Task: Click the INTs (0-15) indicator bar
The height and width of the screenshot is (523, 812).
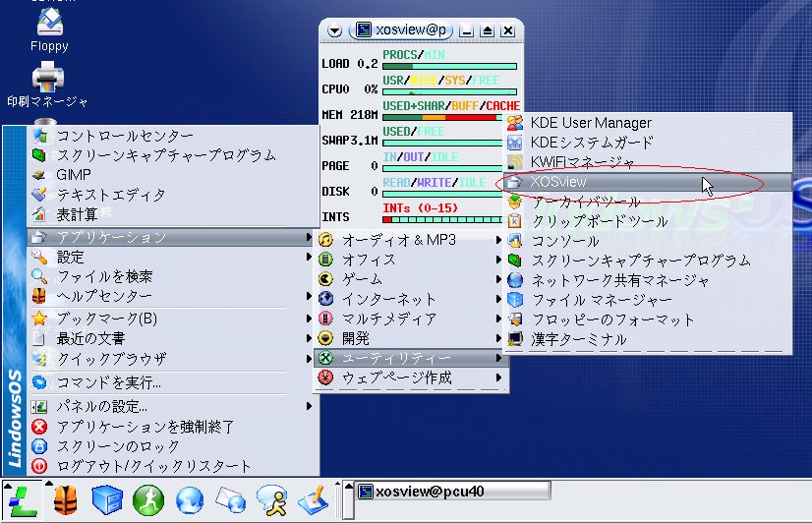Action: tap(442, 220)
